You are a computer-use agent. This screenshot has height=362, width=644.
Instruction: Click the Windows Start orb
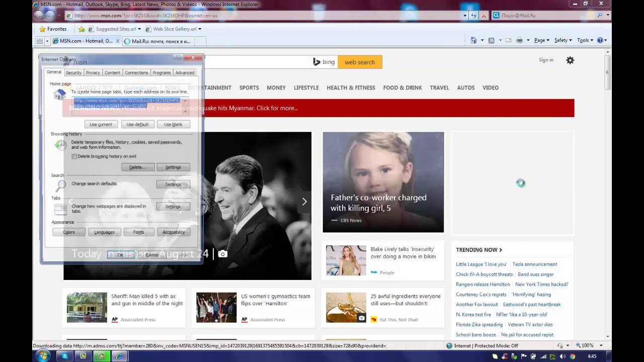[43, 356]
